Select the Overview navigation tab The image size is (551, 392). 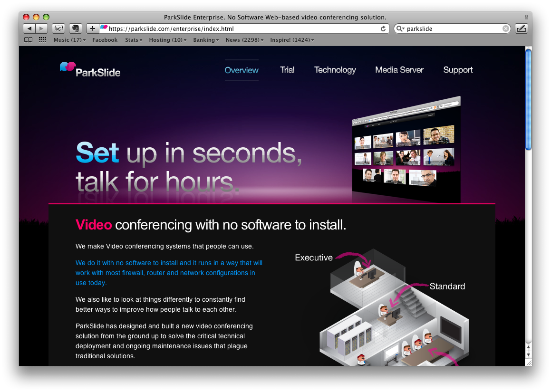pos(242,70)
